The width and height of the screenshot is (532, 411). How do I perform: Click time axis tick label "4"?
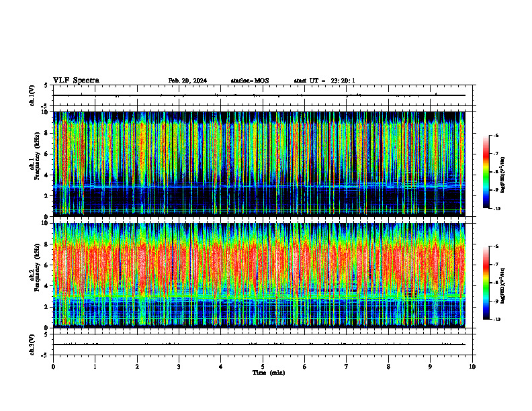click(221, 367)
